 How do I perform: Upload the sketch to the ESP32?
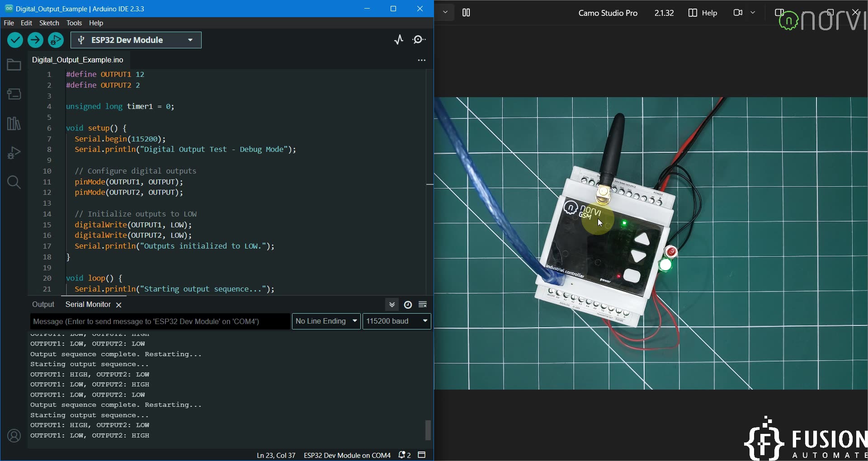click(x=35, y=40)
